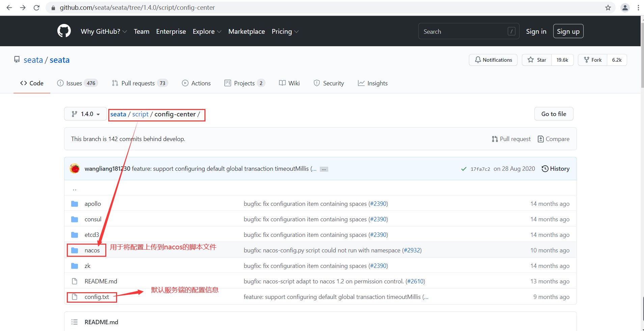Image resolution: width=644 pixels, height=331 pixels.
Task: Open README.md table of contents list icon
Action: [75, 322]
